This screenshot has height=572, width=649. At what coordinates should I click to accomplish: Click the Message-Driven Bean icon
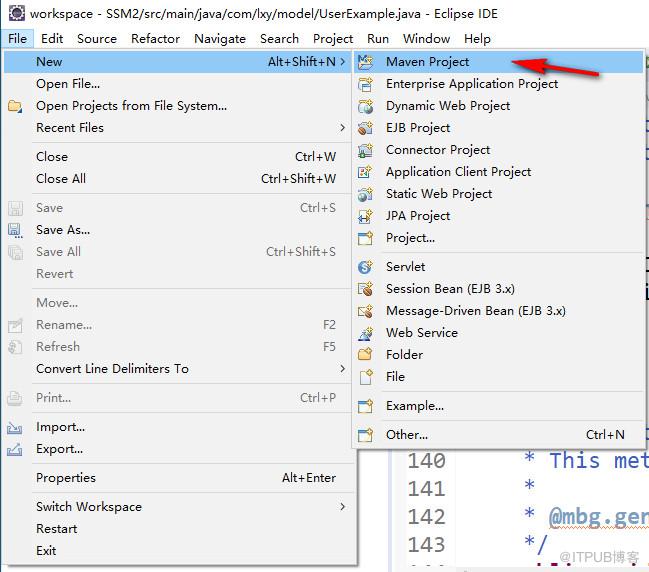pos(365,311)
